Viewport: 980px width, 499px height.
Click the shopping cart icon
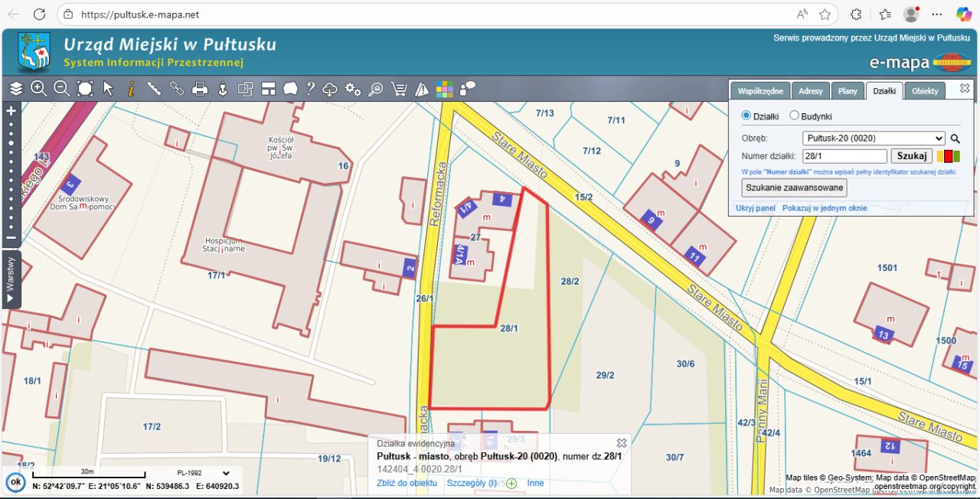[399, 89]
